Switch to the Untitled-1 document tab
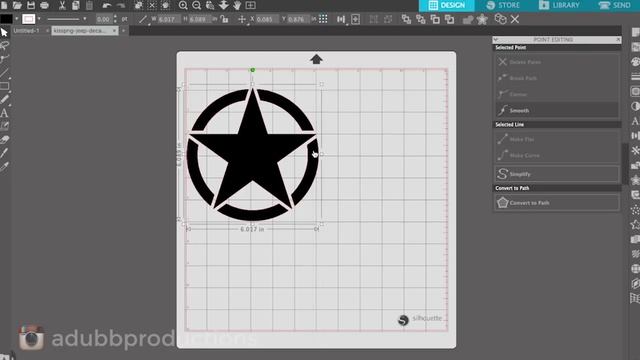Screen dimensions: 640x360 (26, 31)
